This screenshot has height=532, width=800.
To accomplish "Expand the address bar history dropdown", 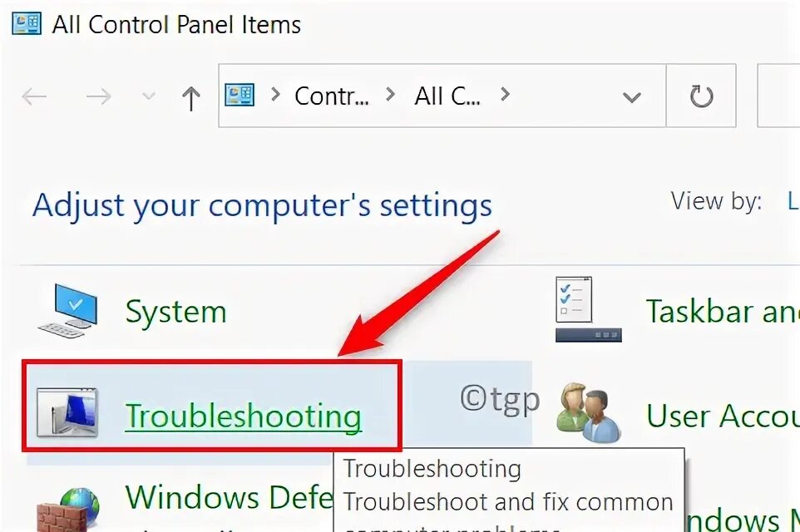I will [x=632, y=97].
